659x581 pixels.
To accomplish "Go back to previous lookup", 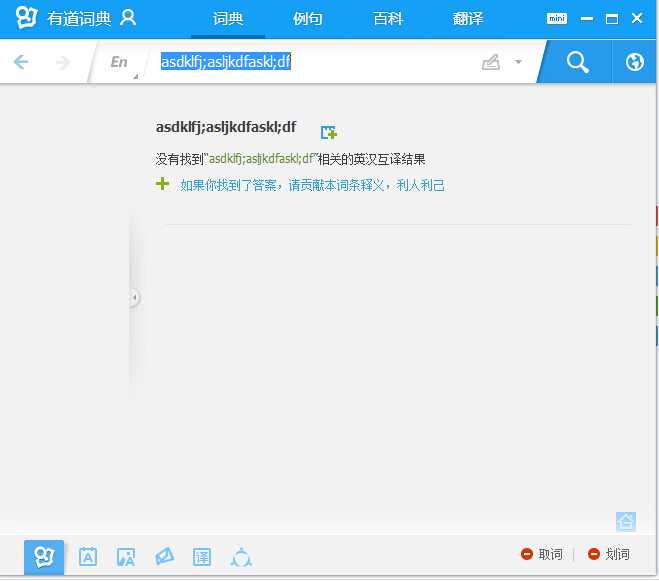I will [21, 62].
